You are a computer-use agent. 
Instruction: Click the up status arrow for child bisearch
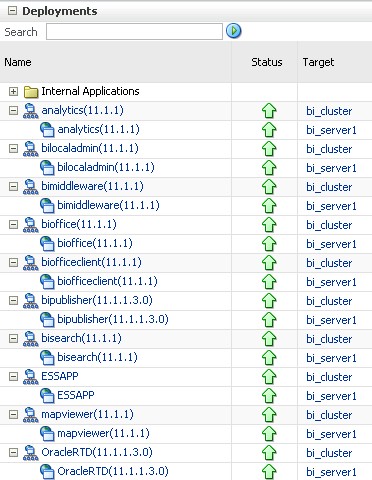pyautogui.click(x=269, y=358)
